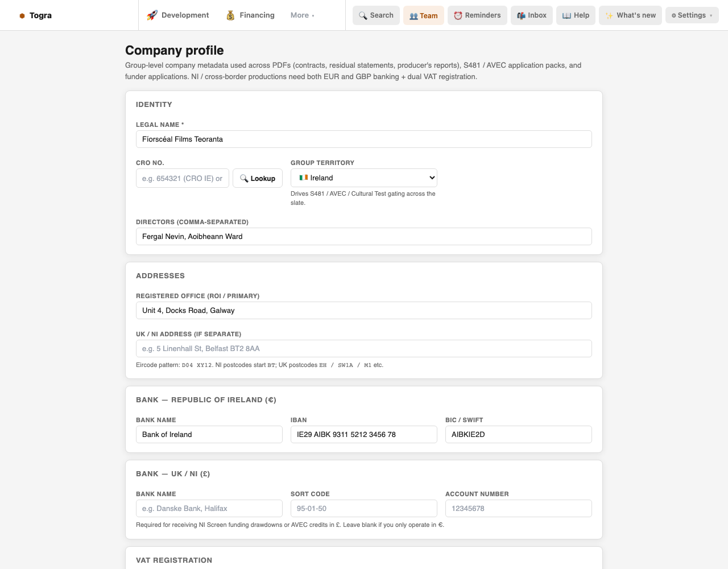This screenshot has width=728, height=569.
Task: Open the Inbox
Action: click(532, 15)
